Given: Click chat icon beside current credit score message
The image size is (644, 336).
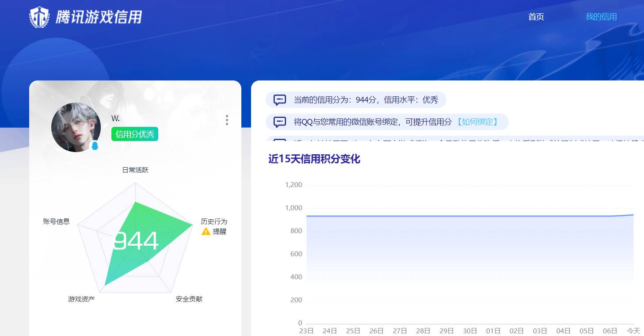Looking at the screenshot, I should pyautogui.click(x=280, y=100).
